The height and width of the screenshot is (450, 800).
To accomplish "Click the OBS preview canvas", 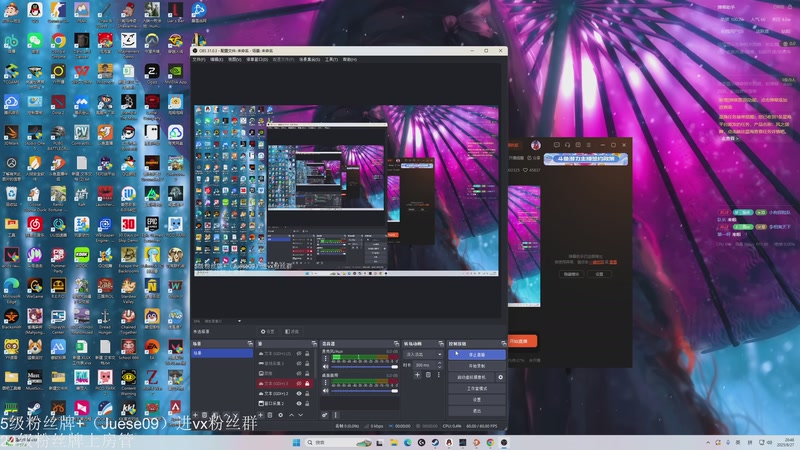I will pyautogui.click(x=346, y=191).
